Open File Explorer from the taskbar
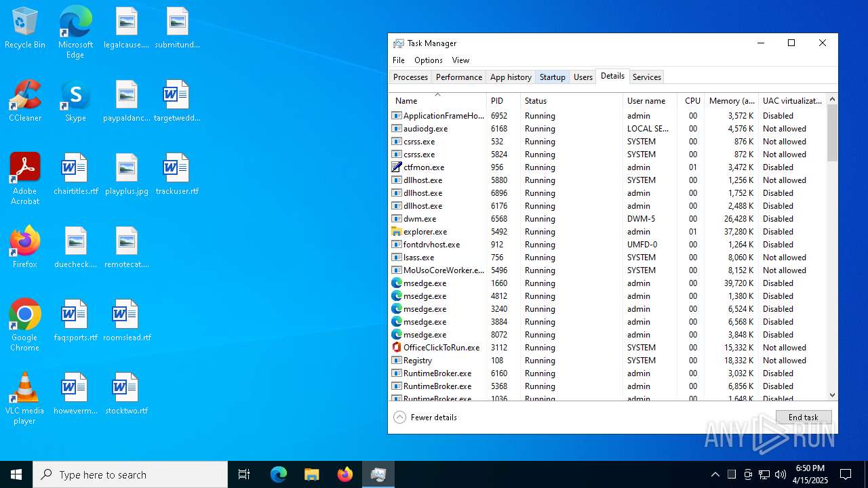 point(311,474)
